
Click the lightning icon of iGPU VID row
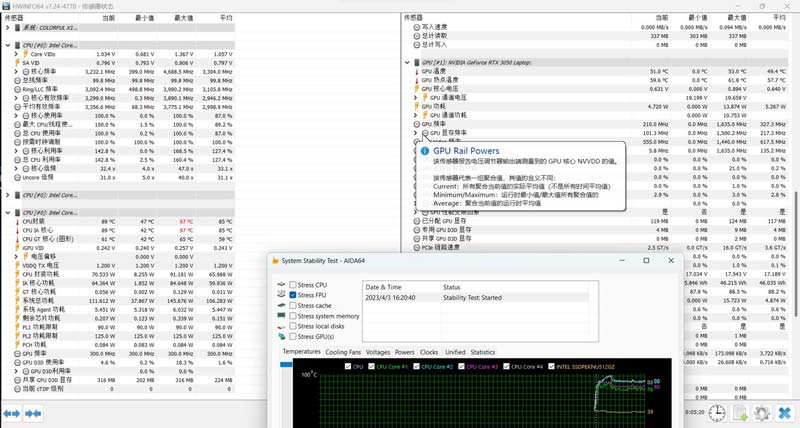(x=17, y=248)
